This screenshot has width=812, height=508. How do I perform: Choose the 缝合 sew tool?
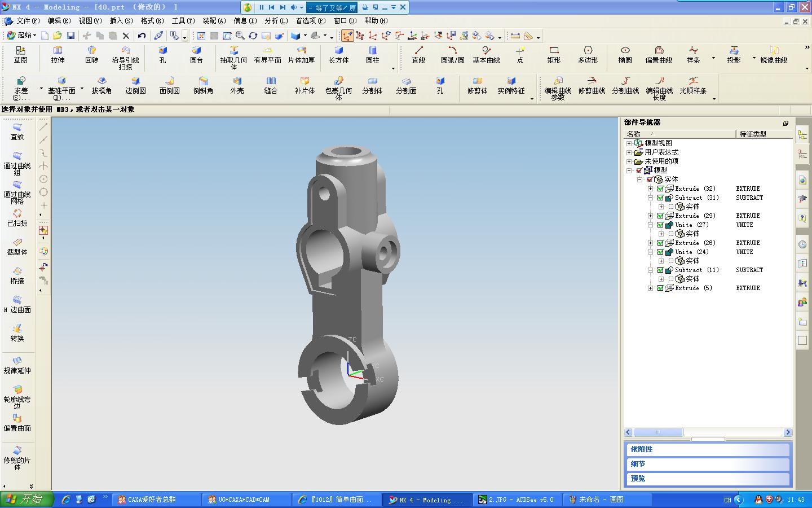point(271,86)
